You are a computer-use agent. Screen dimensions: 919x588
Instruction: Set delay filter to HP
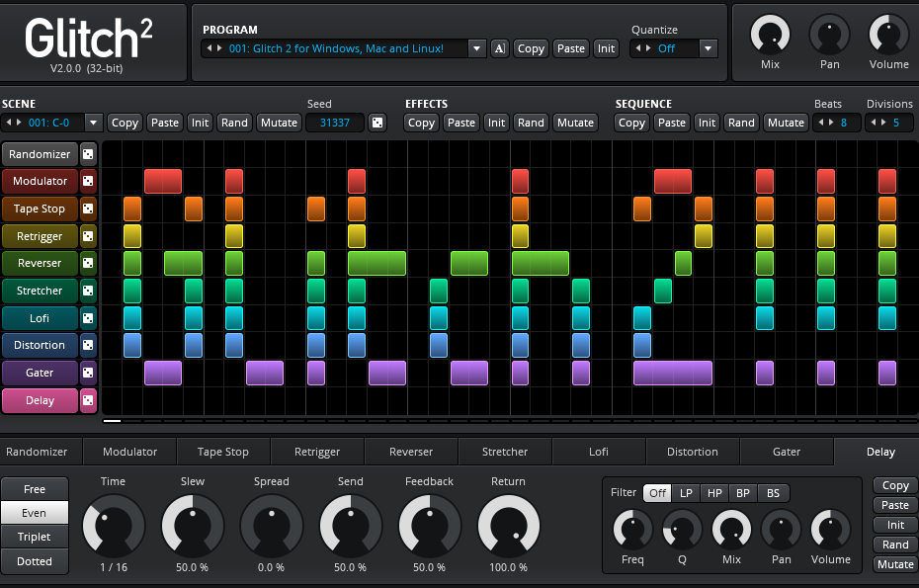[714, 493]
